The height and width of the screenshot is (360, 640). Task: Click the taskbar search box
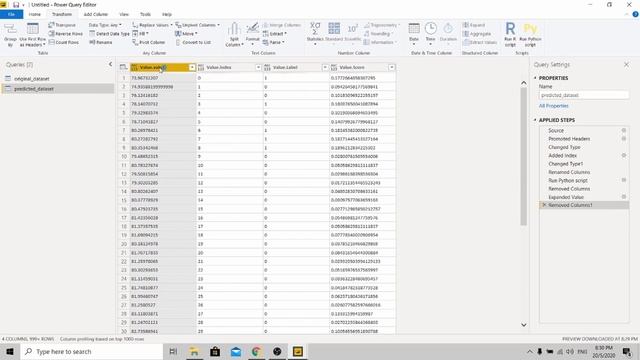pyautogui.click(x=92, y=351)
